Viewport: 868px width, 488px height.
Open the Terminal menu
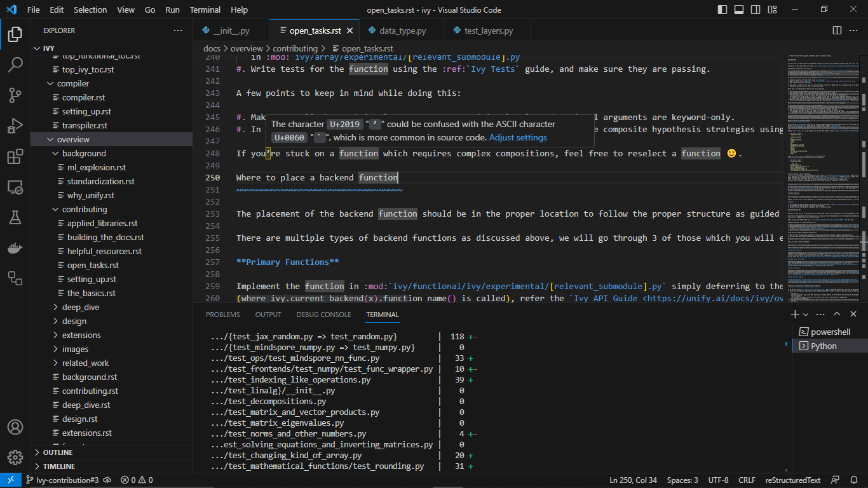[x=205, y=10]
